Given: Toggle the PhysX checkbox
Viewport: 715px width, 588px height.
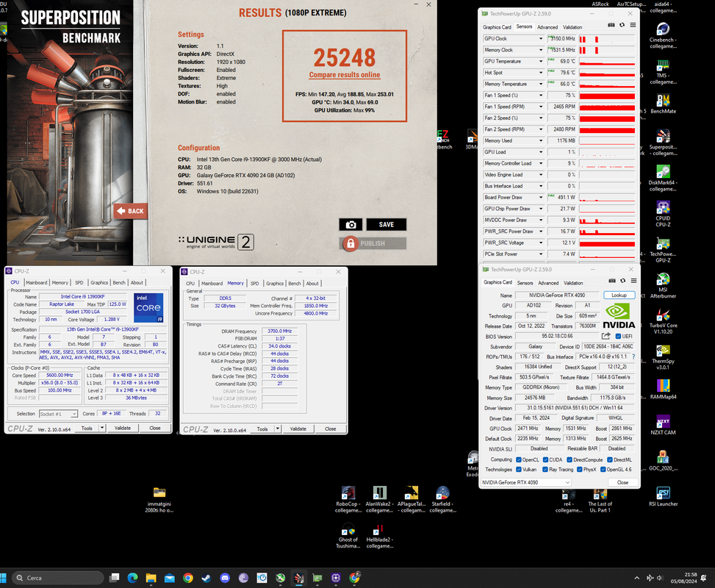Looking at the screenshot, I should [x=579, y=470].
